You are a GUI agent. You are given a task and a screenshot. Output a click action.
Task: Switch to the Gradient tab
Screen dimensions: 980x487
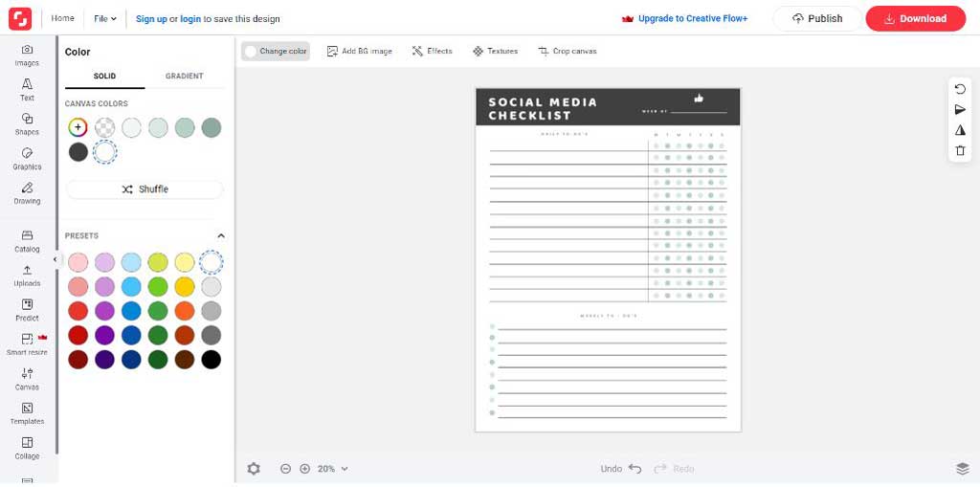[184, 77]
